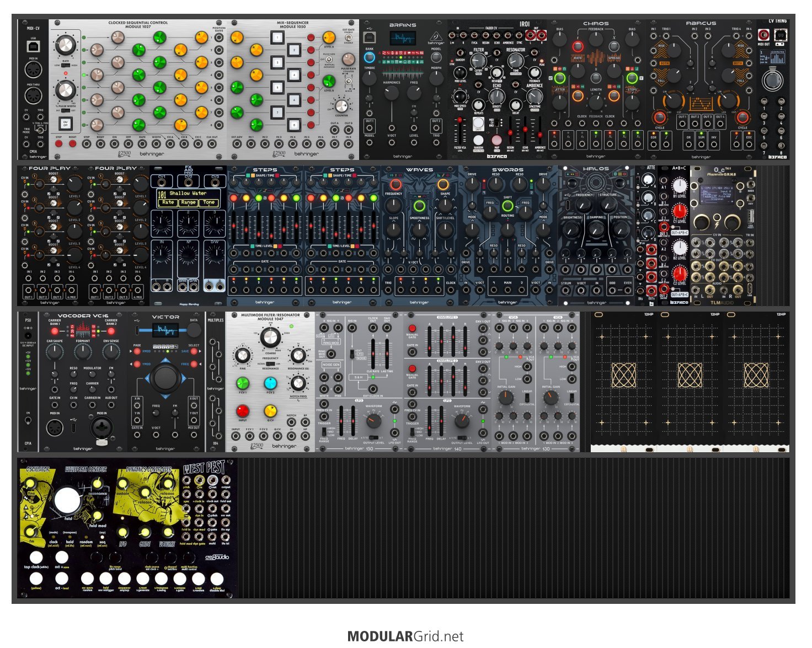
Task: Click the EXT ADV jack on Mix-Sequencer 1050
Action: point(237,144)
